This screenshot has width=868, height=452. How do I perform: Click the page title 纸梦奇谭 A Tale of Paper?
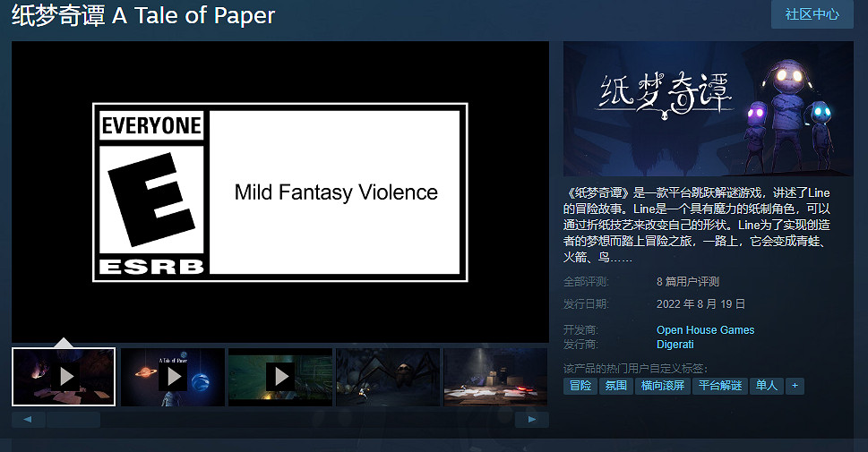143,15
